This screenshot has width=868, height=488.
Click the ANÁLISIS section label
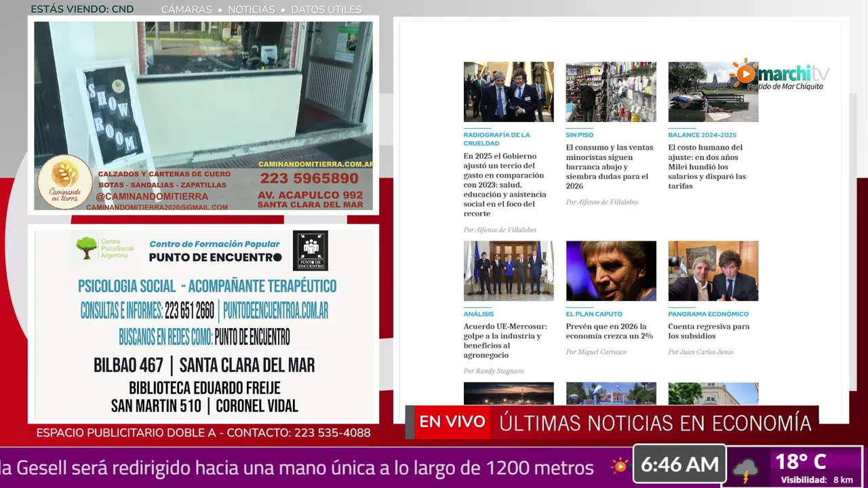pyautogui.click(x=479, y=314)
